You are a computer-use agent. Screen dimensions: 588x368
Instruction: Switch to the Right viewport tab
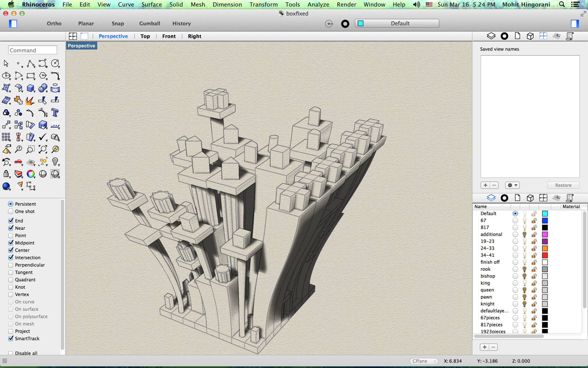(x=195, y=36)
